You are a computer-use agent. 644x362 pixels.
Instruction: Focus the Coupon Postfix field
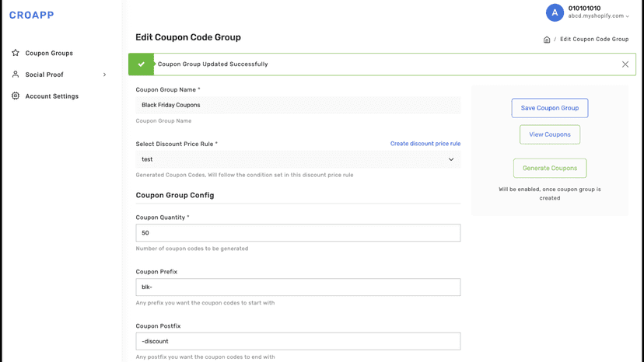click(x=298, y=341)
